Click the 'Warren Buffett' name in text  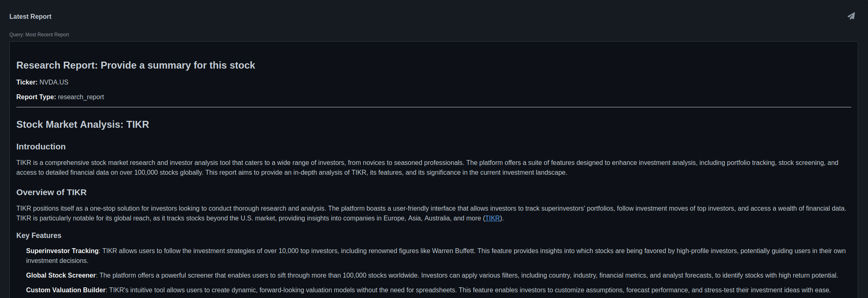(x=453, y=251)
